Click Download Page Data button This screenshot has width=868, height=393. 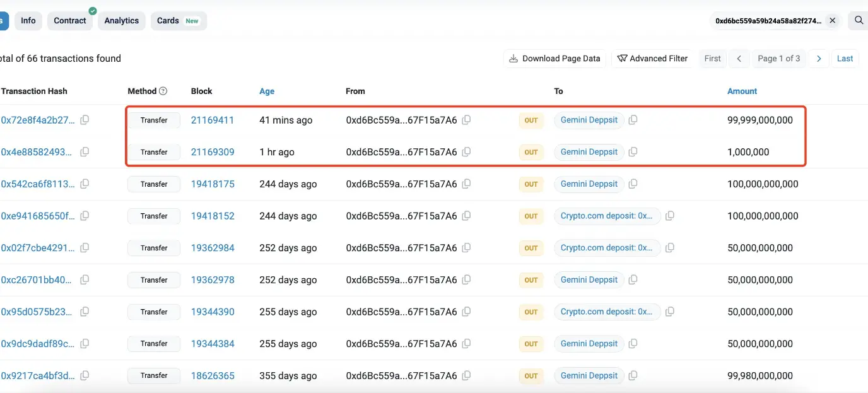[555, 59]
